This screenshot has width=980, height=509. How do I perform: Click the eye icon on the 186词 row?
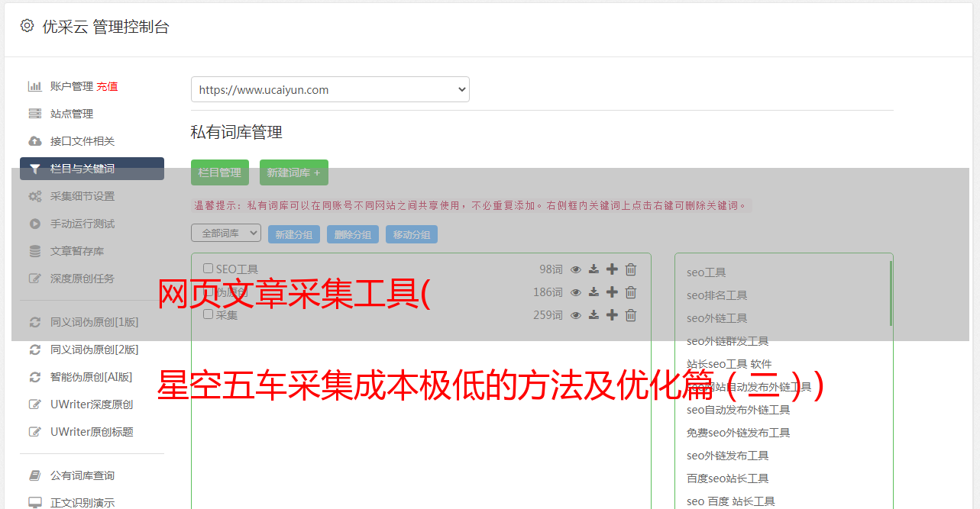pyautogui.click(x=576, y=292)
